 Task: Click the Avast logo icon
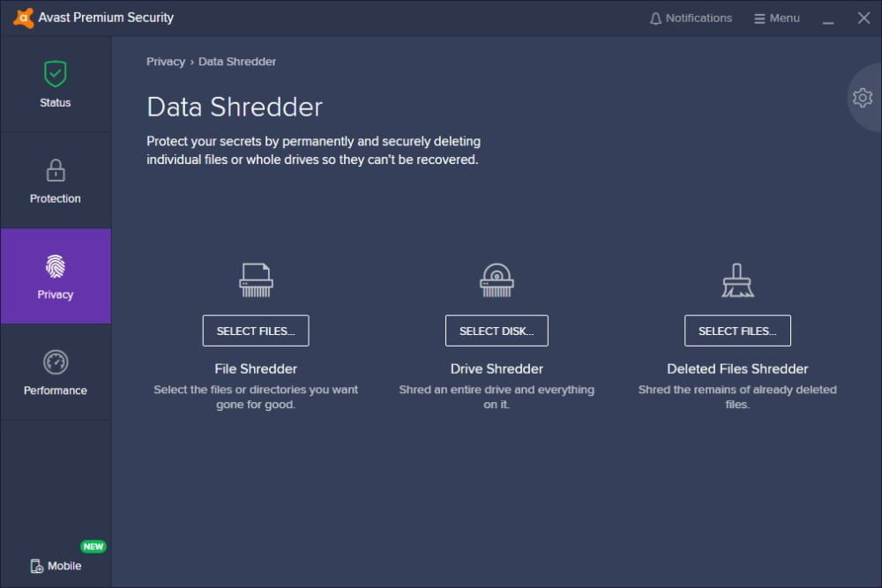click(x=23, y=18)
